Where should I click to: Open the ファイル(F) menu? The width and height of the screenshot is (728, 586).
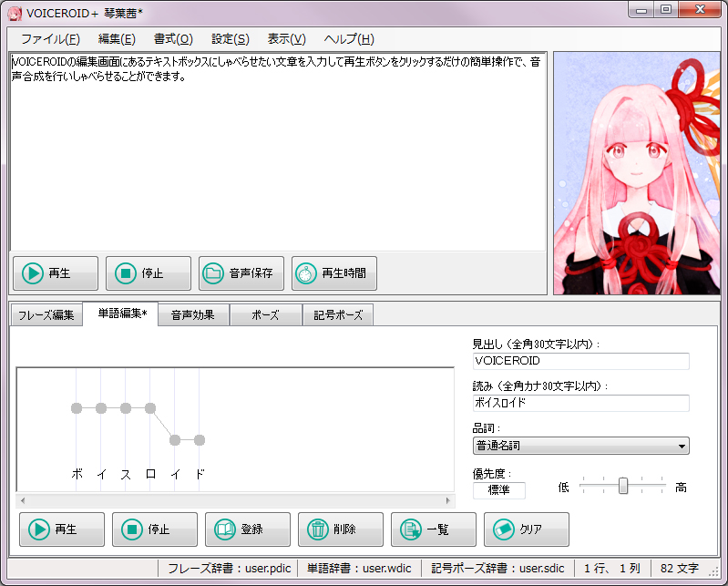50,39
